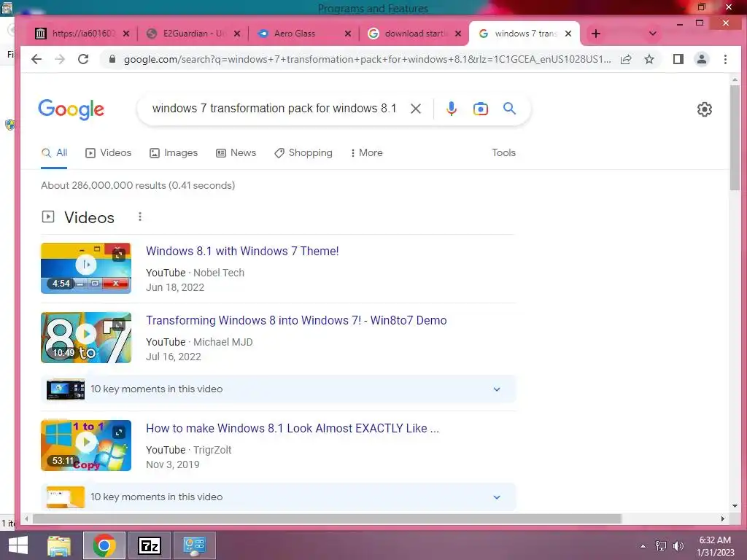Play the Win8to7 Demo video thumbnail
747x560 pixels.
click(86, 338)
